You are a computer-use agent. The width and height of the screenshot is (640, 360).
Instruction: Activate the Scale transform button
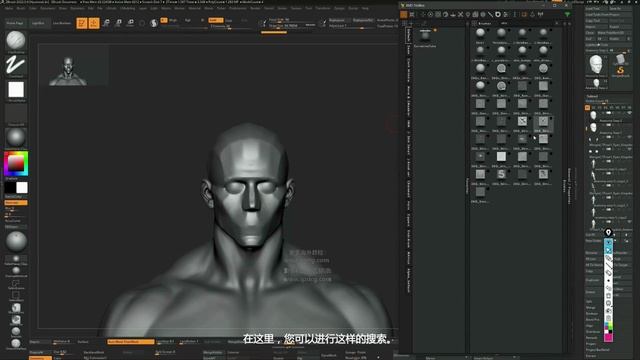coord(118,23)
